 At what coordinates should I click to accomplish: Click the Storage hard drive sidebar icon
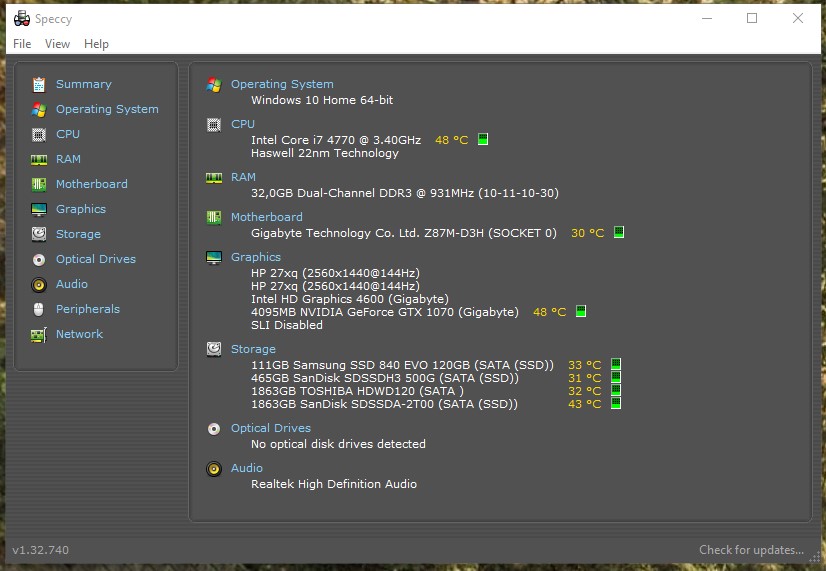38,234
